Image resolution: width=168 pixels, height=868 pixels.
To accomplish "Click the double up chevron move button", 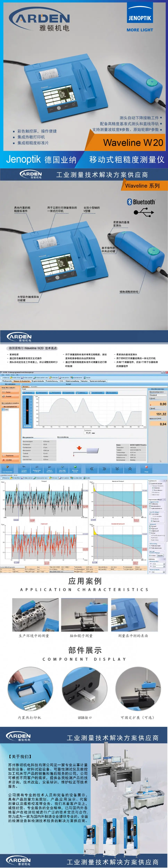I will (130, 469).
